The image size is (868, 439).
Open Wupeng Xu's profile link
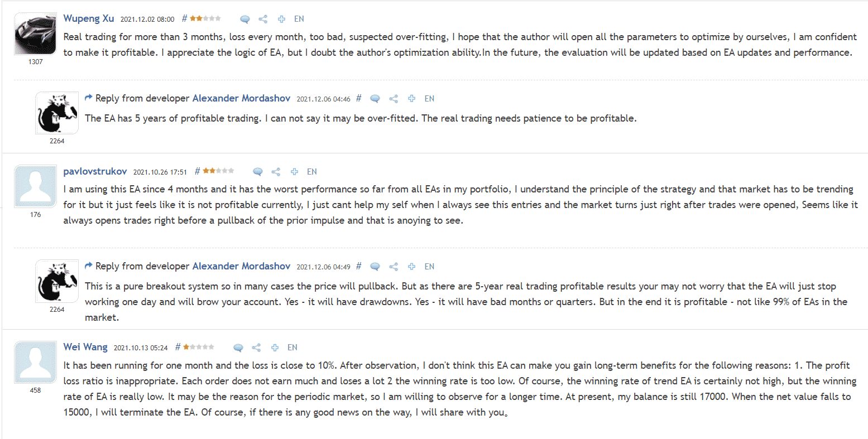(89, 18)
